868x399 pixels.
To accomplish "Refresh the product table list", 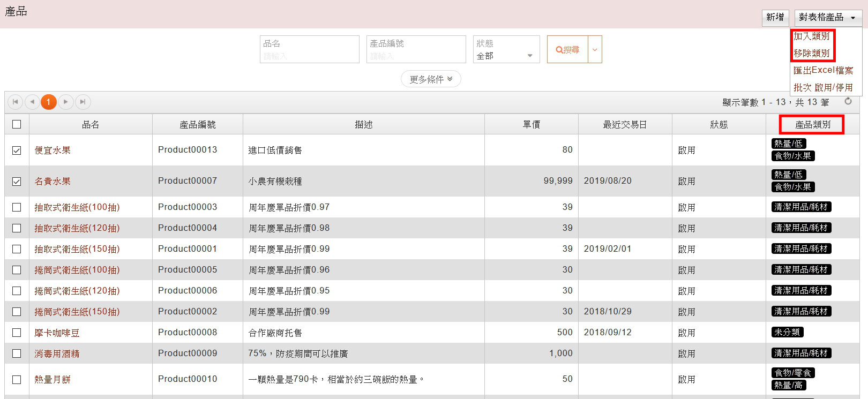I will (848, 101).
